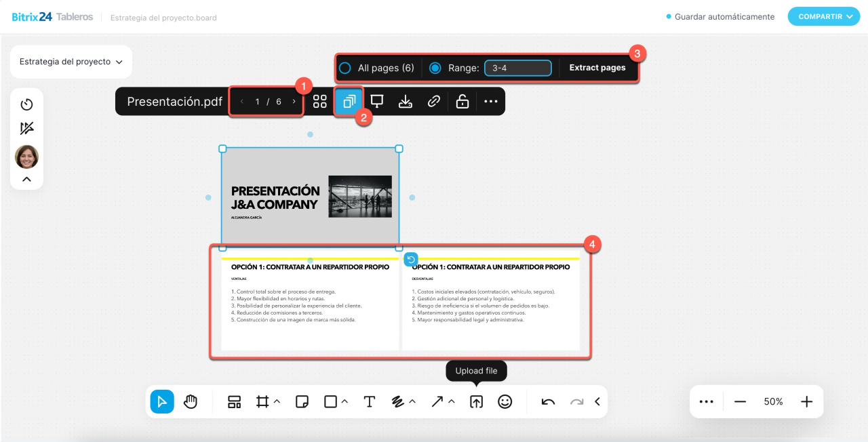Open the page grid view icon
The image size is (868, 442).
320,102
